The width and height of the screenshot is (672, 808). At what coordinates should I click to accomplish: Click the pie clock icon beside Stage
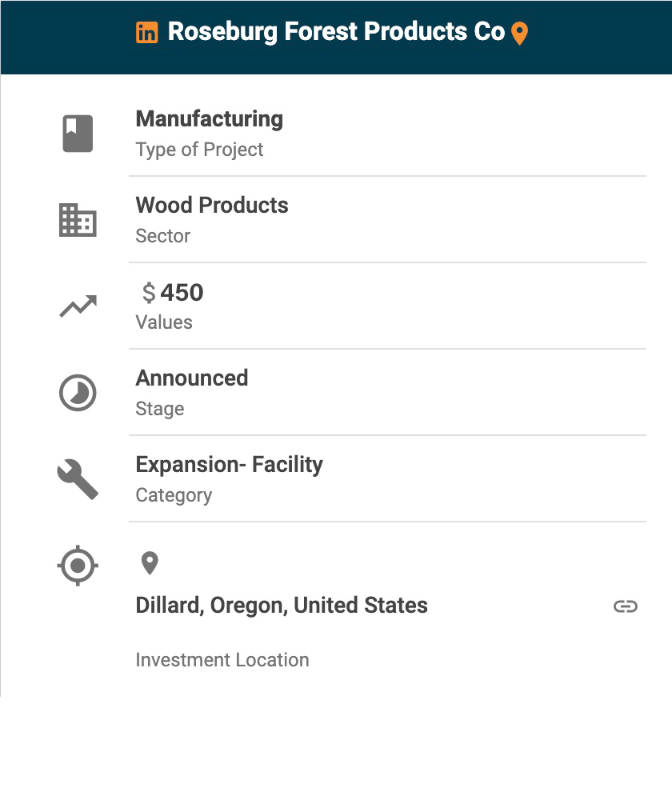[x=78, y=394]
